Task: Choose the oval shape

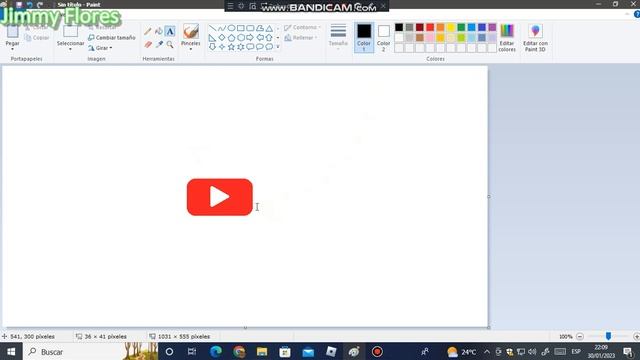Action: click(x=231, y=28)
